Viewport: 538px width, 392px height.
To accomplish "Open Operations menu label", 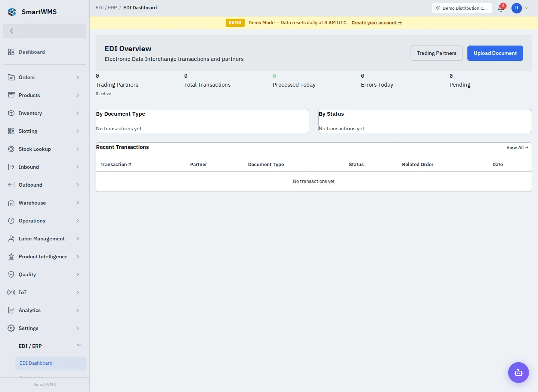I will (32, 221).
